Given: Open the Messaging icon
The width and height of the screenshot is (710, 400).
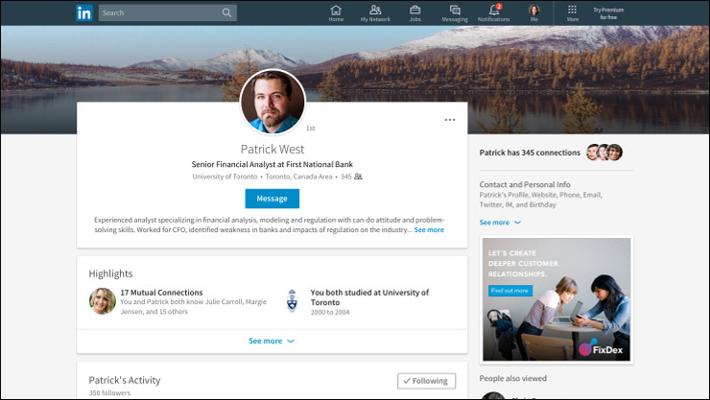Looking at the screenshot, I should click(x=454, y=12).
